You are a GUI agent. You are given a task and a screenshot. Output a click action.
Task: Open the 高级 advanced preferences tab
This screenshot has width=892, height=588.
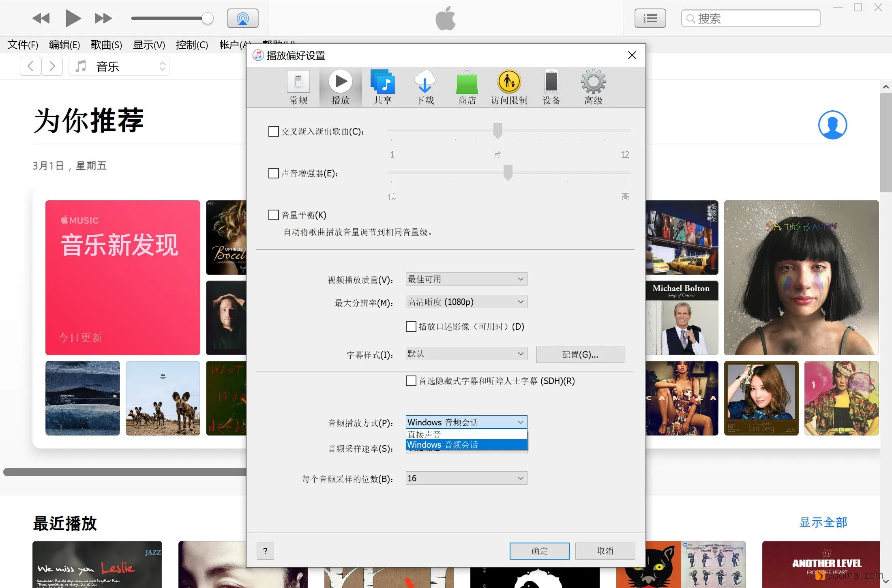pyautogui.click(x=594, y=88)
